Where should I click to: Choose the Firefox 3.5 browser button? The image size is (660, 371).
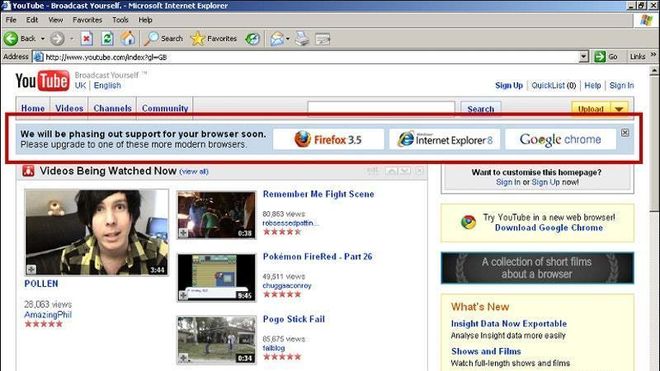[328, 139]
